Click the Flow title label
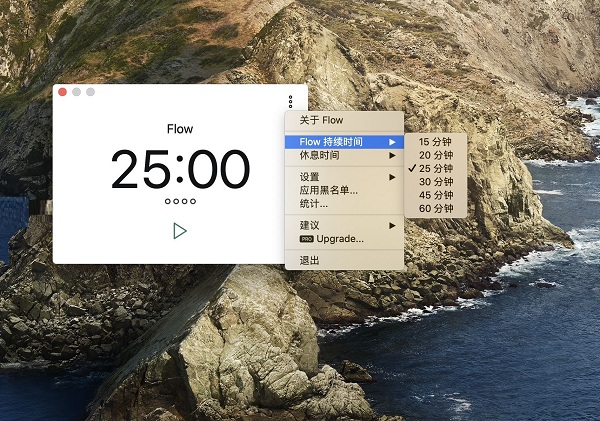Image resolution: width=600 pixels, height=421 pixels. [x=180, y=129]
